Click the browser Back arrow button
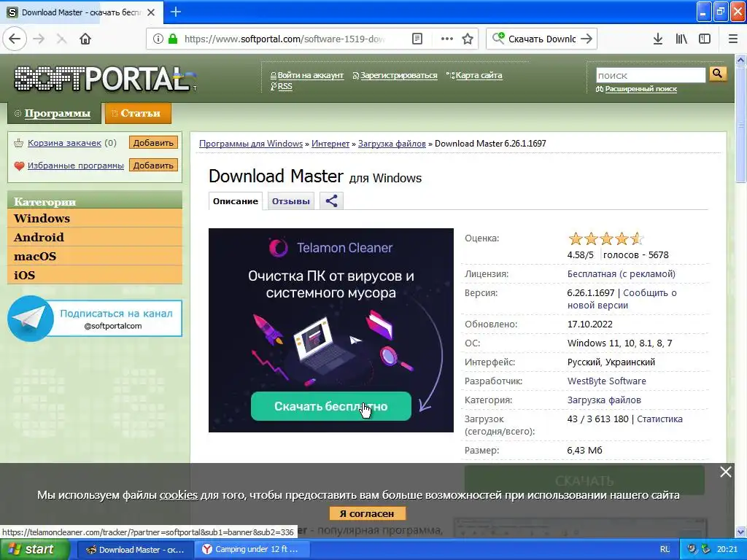The height and width of the screenshot is (560, 747). [x=15, y=39]
